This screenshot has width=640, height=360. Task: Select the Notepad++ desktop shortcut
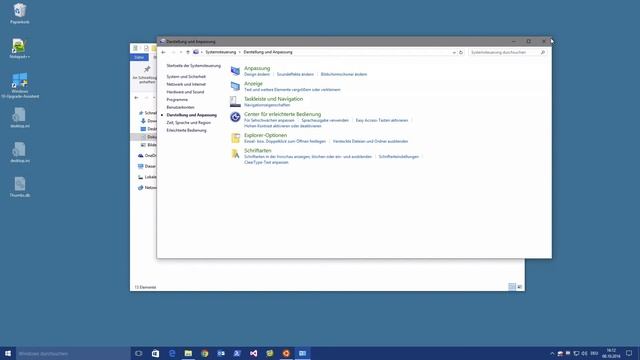[20, 49]
